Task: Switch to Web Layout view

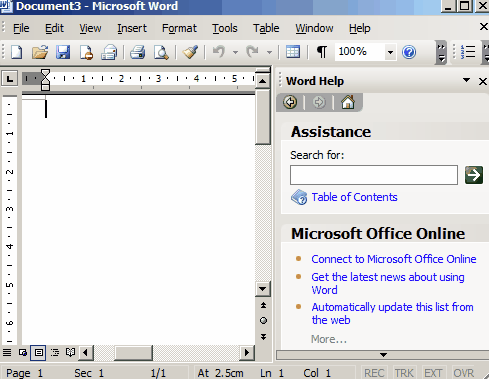Action: click(x=23, y=353)
